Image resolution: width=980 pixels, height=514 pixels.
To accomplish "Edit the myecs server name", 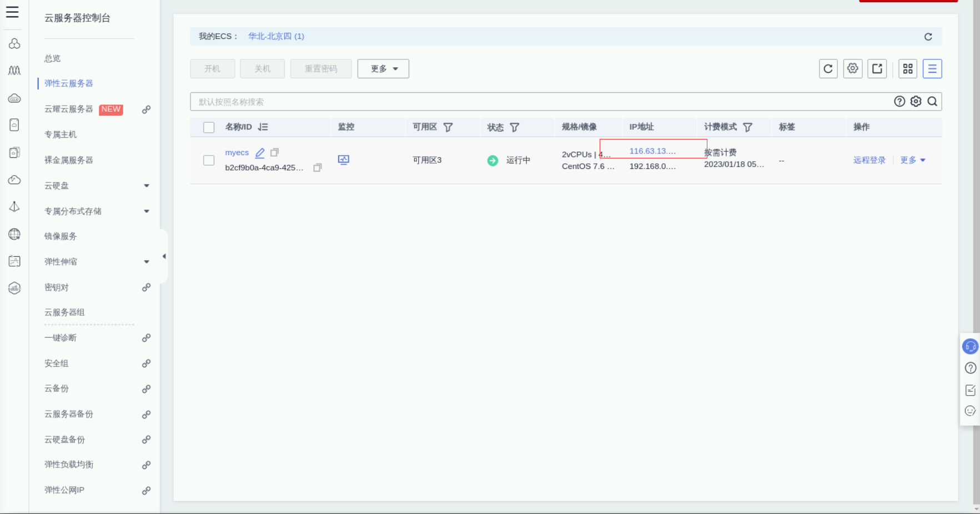I will pyautogui.click(x=260, y=153).
